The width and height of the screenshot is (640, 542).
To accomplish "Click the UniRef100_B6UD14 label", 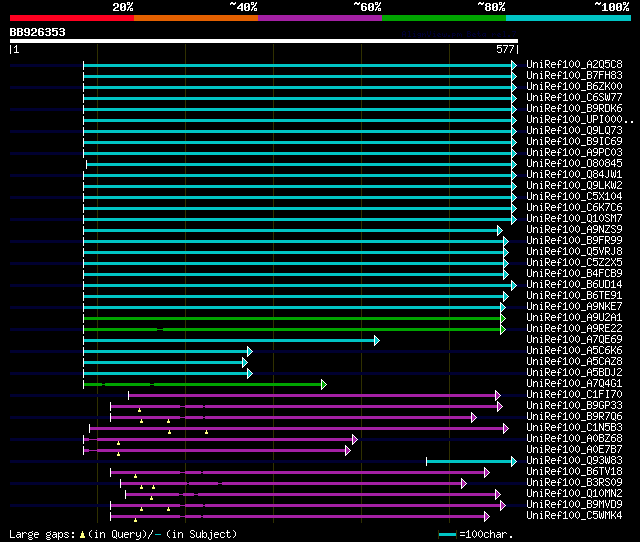I will (x=574, y=285).
